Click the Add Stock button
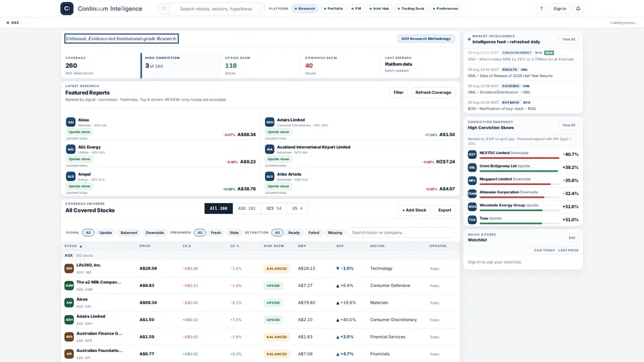This screenshot has width=644, height=362. pos(414,210)
